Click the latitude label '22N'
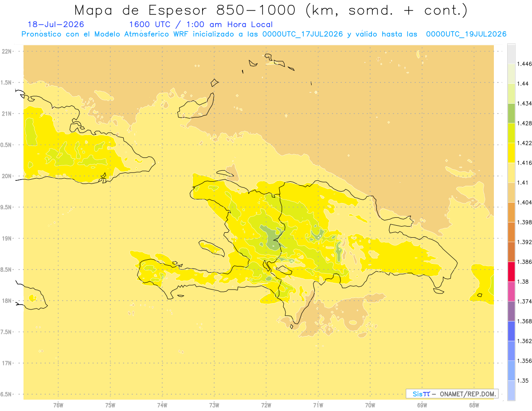532x411 pixels. pos(7,51)
